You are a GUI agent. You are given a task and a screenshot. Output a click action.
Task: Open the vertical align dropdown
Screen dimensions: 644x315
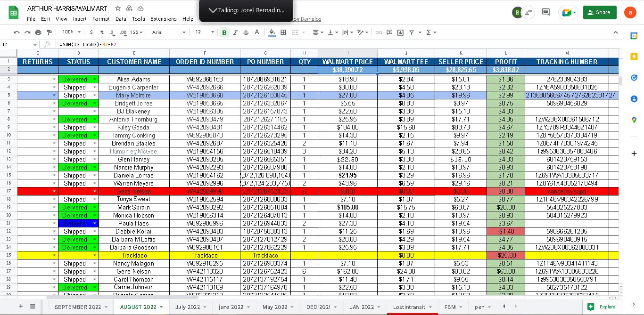(x=332, y=32)
